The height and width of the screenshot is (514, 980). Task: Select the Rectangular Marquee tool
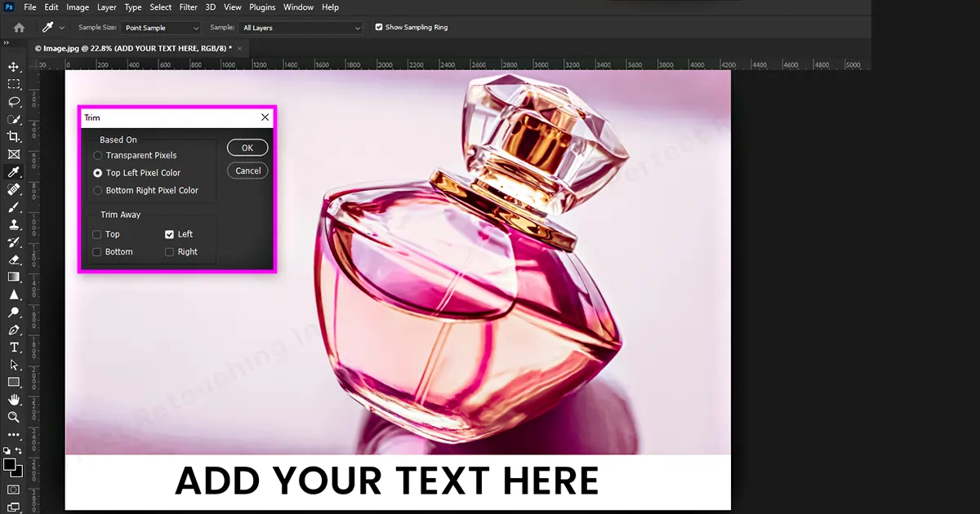14,84
